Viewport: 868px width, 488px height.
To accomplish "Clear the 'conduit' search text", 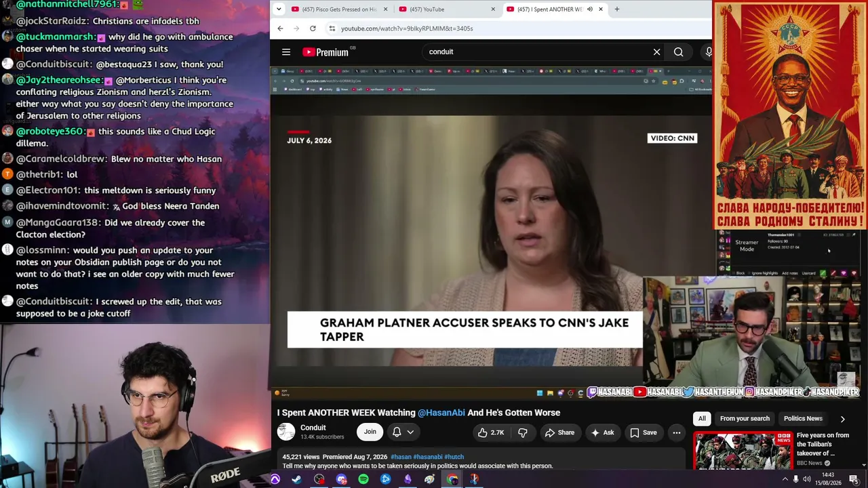I will click(656, 52).
